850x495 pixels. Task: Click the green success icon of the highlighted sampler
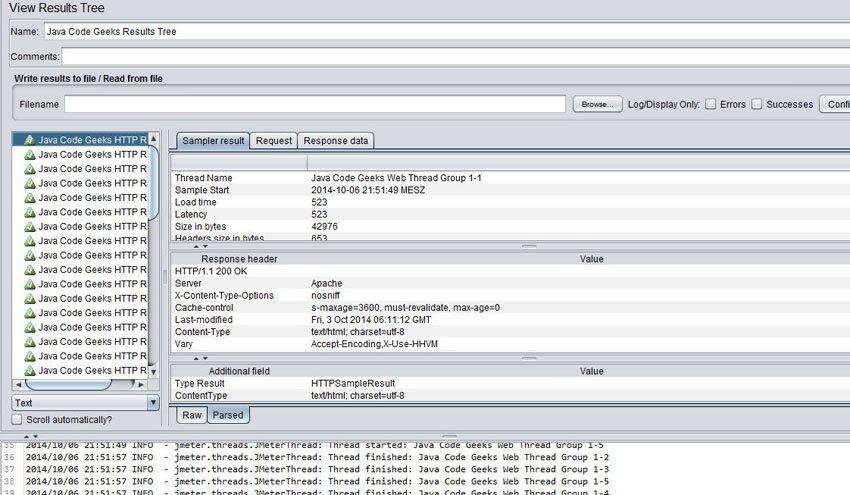click(x=30, y=140)
